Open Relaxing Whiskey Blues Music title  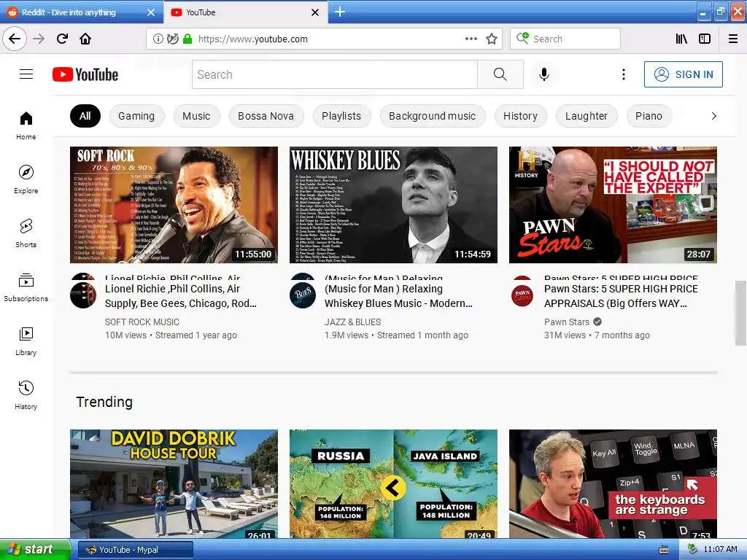coord(398,296)
